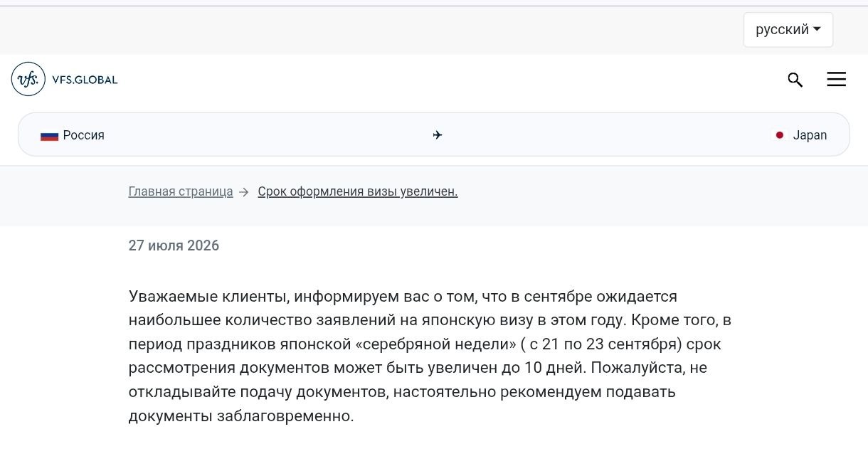The width and height of the screenshot is (868, 476).
Task: Click the «серебряной недели» phrase in text
Action: (x=435, y=344)
